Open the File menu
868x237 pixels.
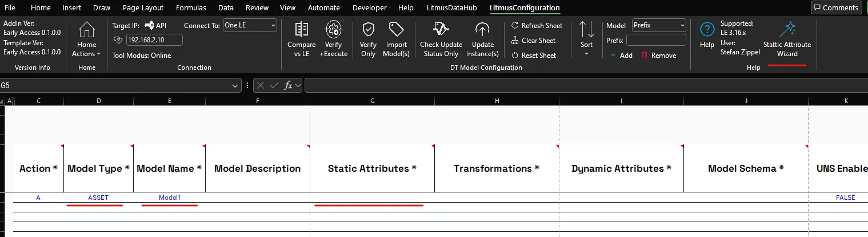coord(10,7)
